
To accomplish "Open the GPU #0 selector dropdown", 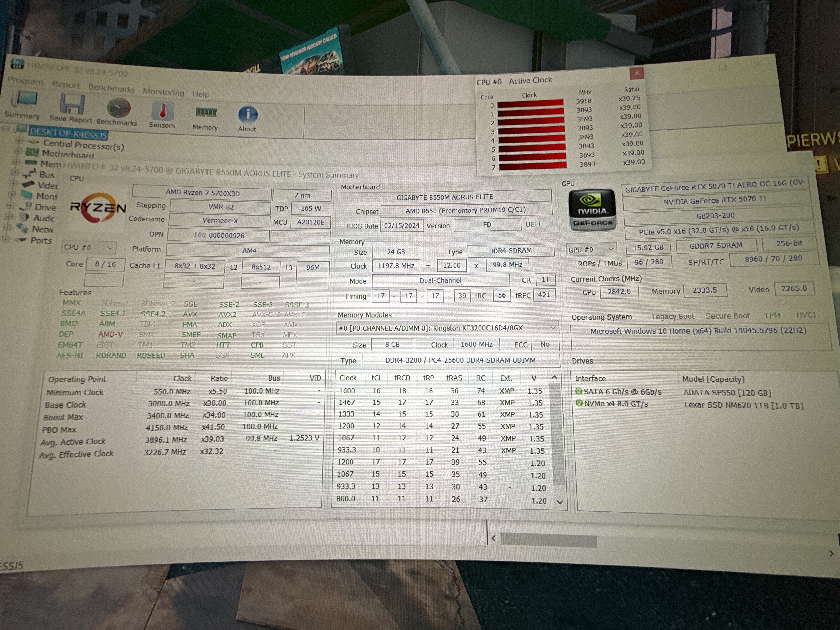I will pyautogui.click(x=591, y=250).
